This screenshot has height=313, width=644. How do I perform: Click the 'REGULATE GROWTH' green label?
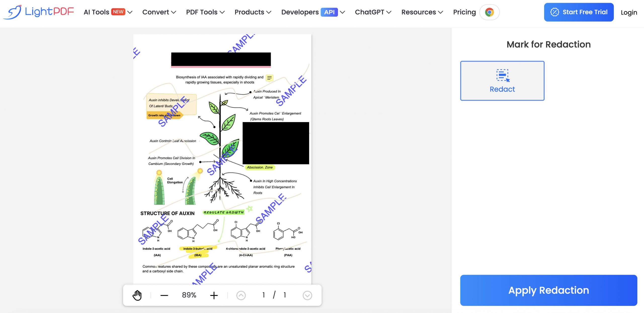pyautogui.click(x=224, y=212)
